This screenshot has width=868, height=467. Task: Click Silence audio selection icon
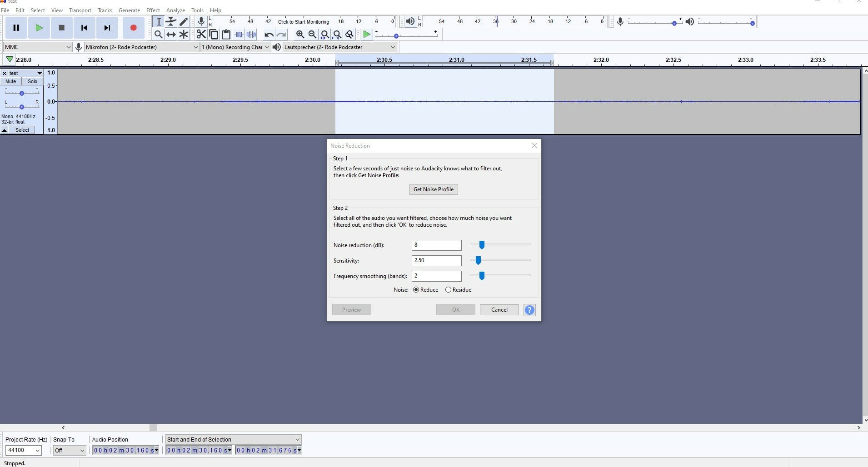251,34
